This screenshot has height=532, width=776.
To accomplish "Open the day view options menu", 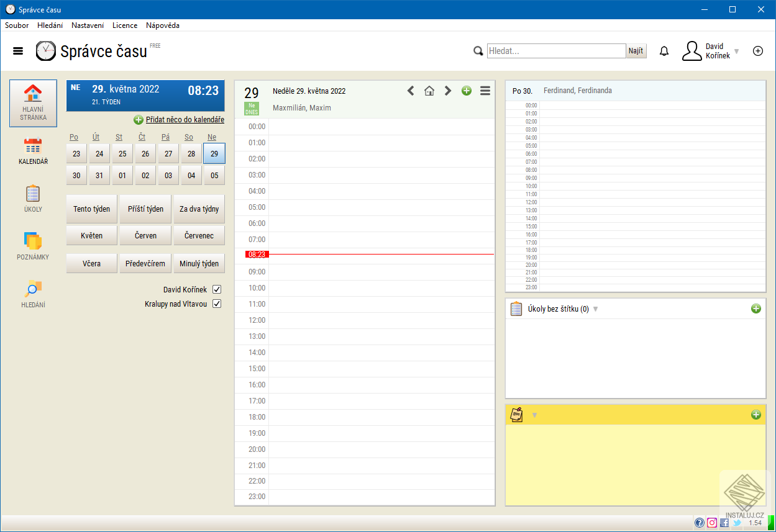I will (x=485, y=91).
